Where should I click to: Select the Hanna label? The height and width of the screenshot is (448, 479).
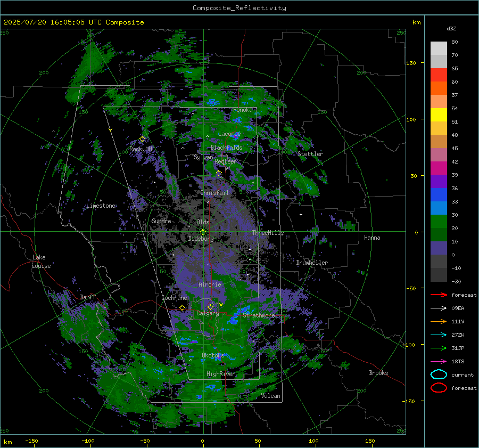pos(372,238)
